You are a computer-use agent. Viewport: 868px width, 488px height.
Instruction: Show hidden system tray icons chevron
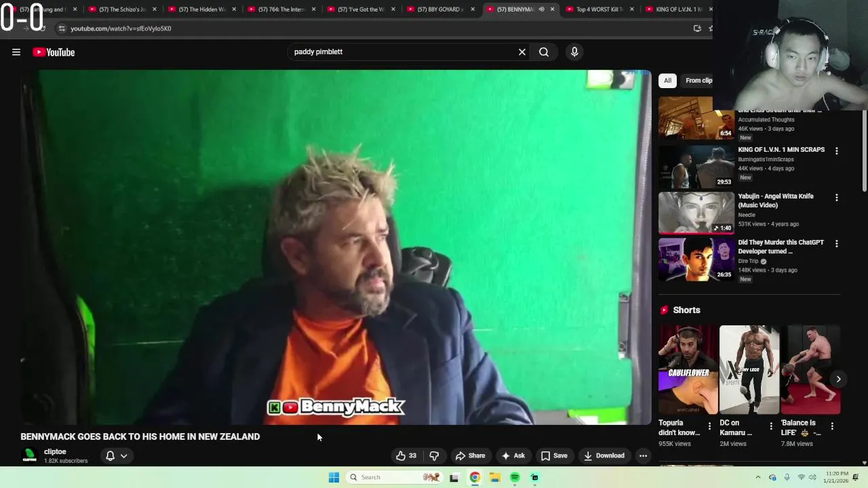click(x=758, y=477)
